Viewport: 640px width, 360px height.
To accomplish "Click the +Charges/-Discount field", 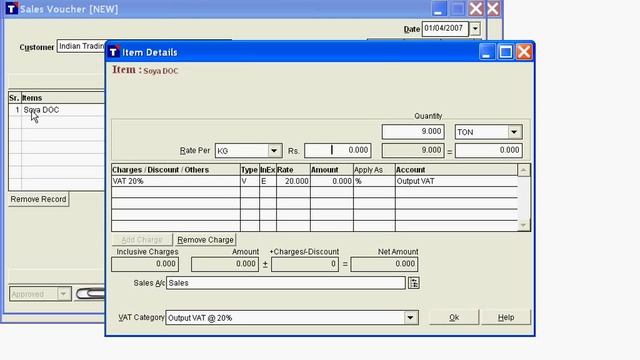I will pyautogui.click(x=304, y=264).
